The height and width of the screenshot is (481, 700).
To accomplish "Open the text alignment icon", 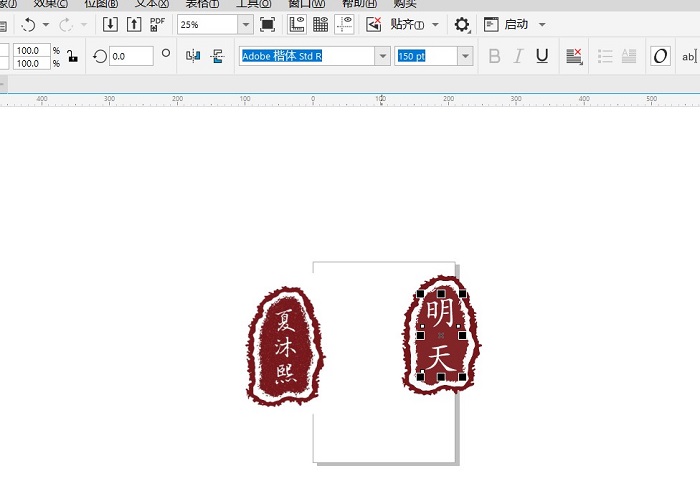I will coord(574,56).
